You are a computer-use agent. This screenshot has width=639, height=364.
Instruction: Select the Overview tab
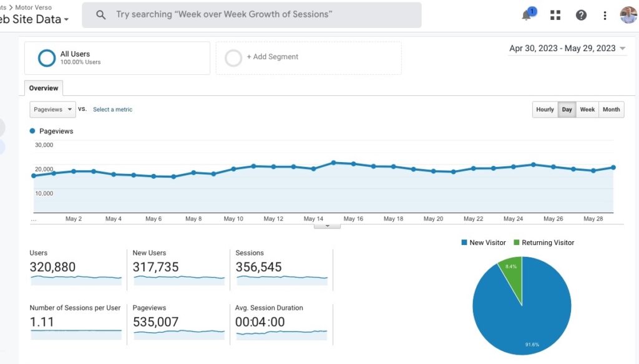click(44, 88)
